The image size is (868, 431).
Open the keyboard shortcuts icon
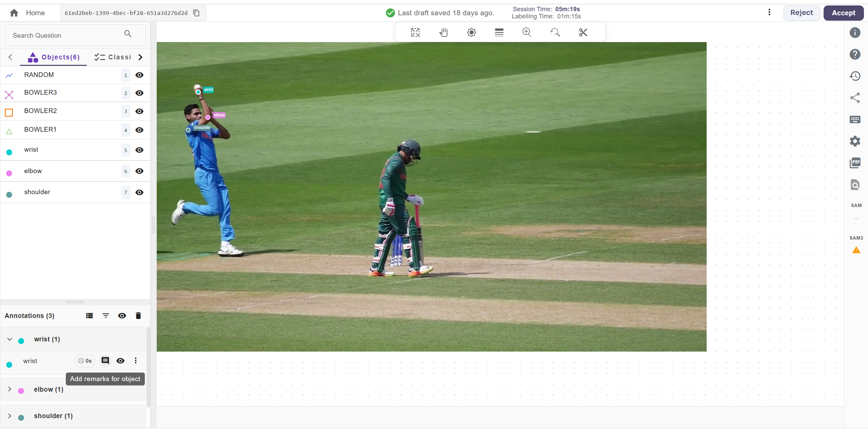click(x=855, y=119)
